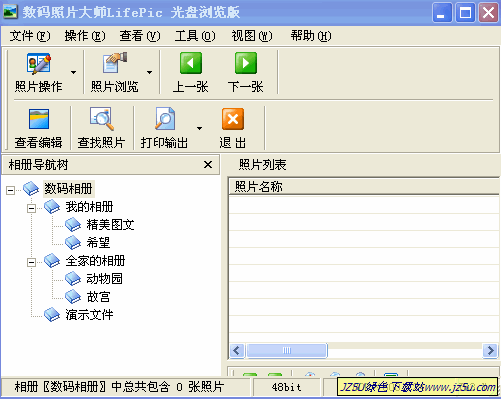This screenshot has height=399, width=501.
Task: Collapse the 全家的相册 tree node
Action: tap(31, 263)
